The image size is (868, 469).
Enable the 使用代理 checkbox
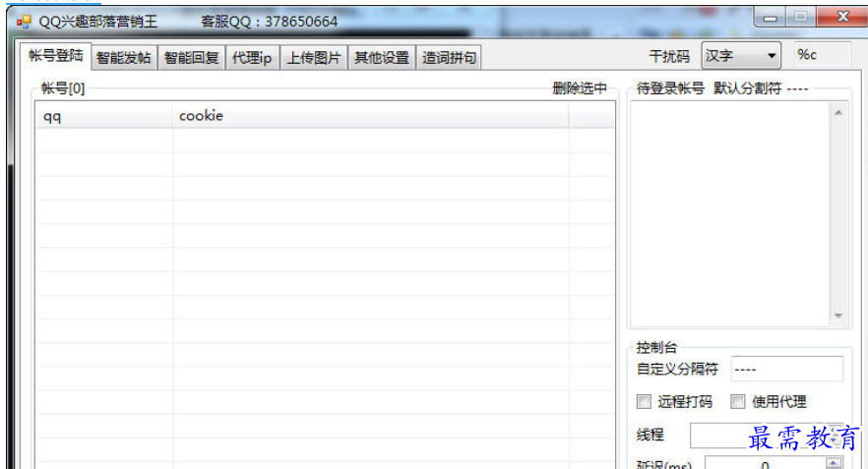737,401
